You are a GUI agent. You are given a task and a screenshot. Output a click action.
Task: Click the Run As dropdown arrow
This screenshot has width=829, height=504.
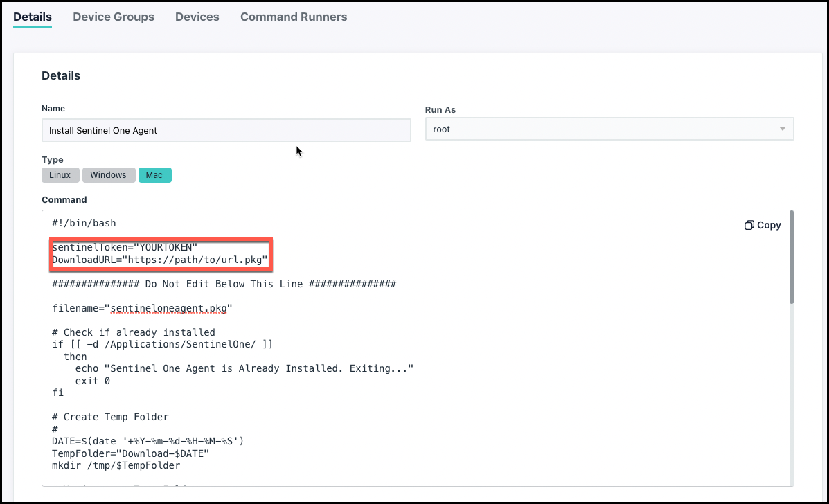tap(782, 129)
